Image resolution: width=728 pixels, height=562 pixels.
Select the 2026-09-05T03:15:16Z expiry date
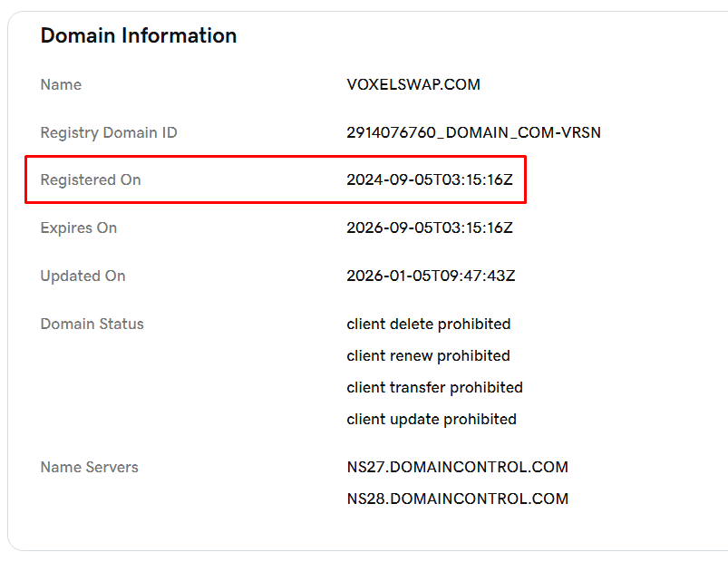pyautogui.click(x=430, y=228)
